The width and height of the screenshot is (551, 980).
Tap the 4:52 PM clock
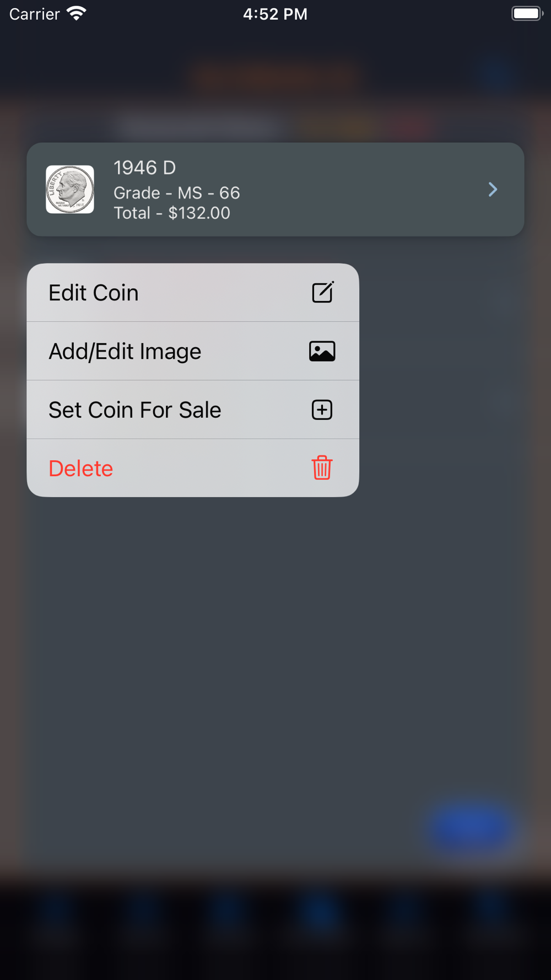tap(275, 14)
